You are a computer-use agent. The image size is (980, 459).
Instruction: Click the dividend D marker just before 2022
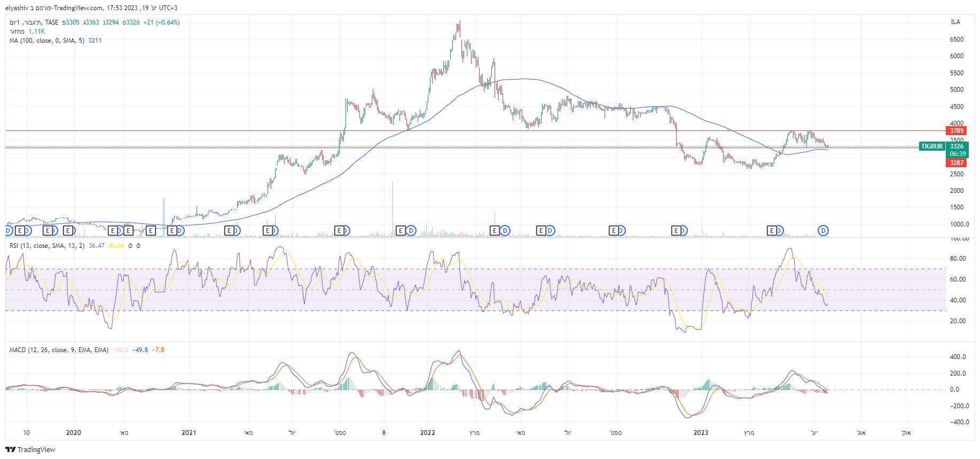[411, 230]
